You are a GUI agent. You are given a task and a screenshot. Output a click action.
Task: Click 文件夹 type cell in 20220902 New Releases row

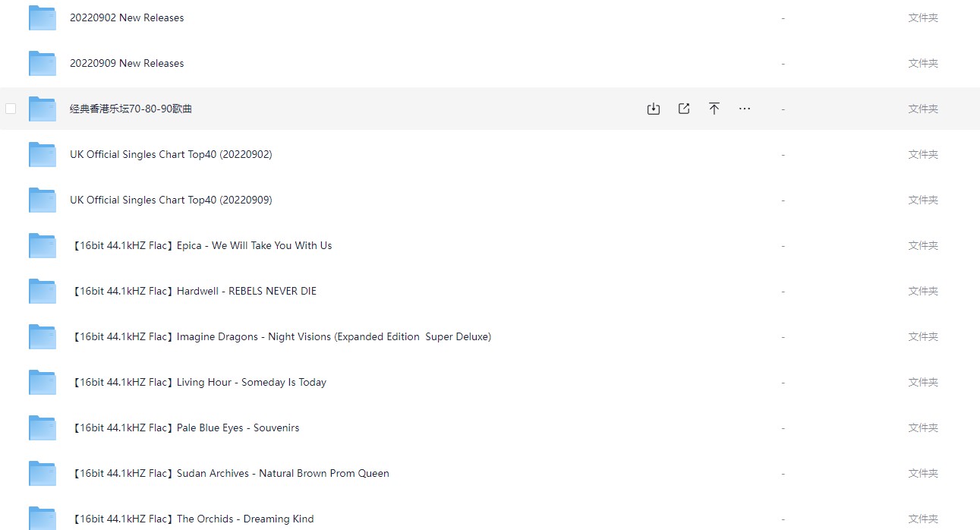923,17
